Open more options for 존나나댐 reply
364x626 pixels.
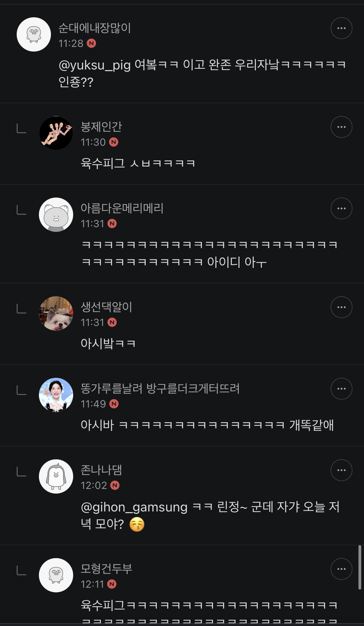[x=341, y=470]
